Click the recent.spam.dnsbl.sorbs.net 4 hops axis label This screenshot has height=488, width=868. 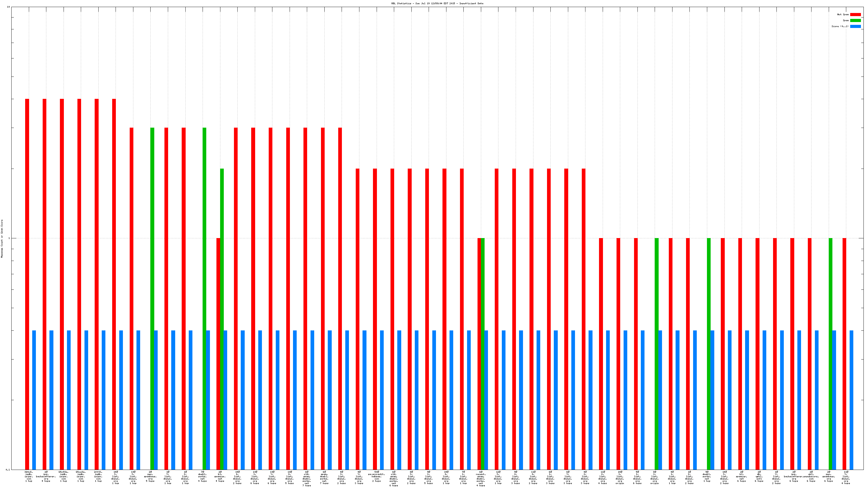tap(481, 479)
